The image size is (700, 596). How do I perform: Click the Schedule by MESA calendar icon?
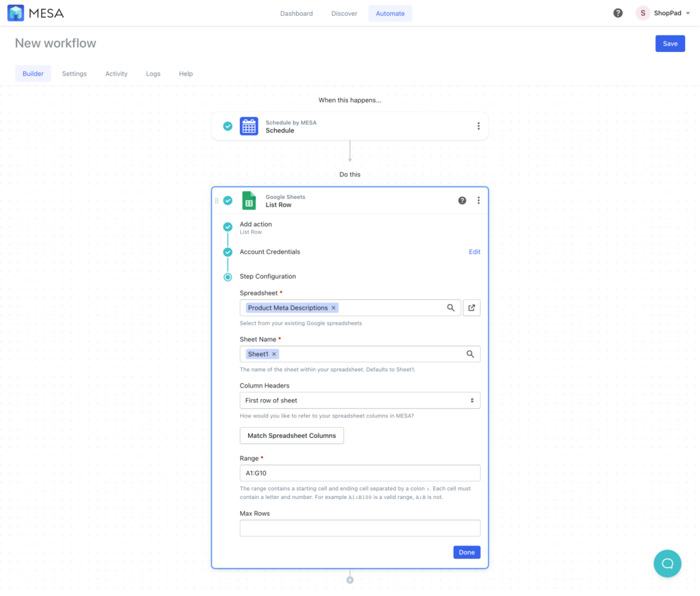[x=249, y=126]
